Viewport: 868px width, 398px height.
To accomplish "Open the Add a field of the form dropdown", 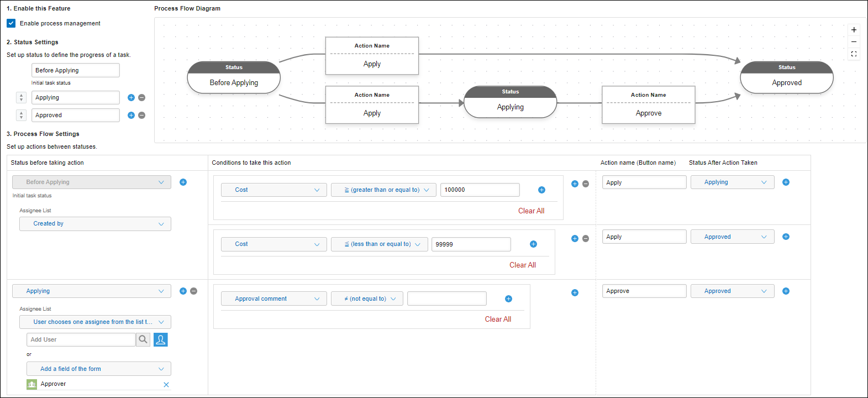I will [x=99, y=369].
